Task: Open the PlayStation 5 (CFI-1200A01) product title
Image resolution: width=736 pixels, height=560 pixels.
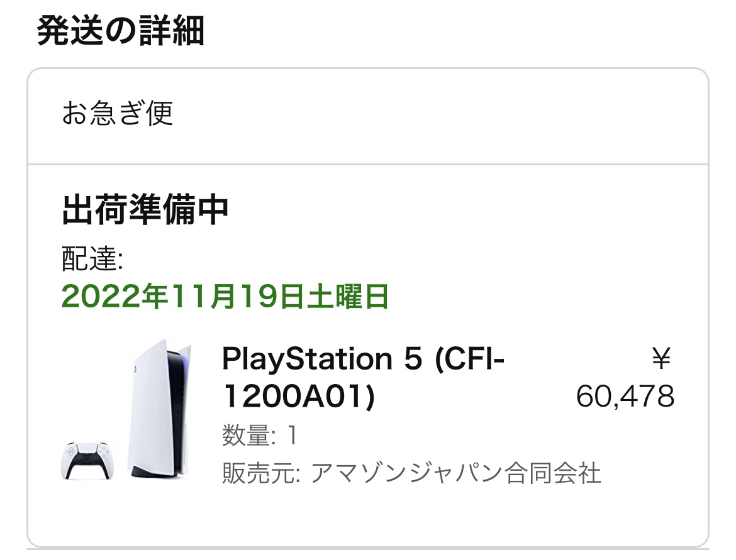Action: pyautogui.click(x=364, y=378)
